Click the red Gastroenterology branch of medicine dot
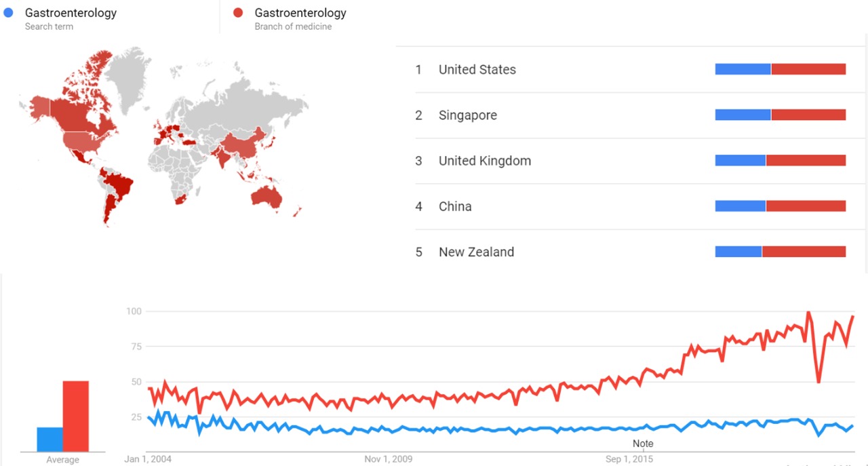Screen dimensions: 868x466 pyautogui.click(x=238, y=13)
